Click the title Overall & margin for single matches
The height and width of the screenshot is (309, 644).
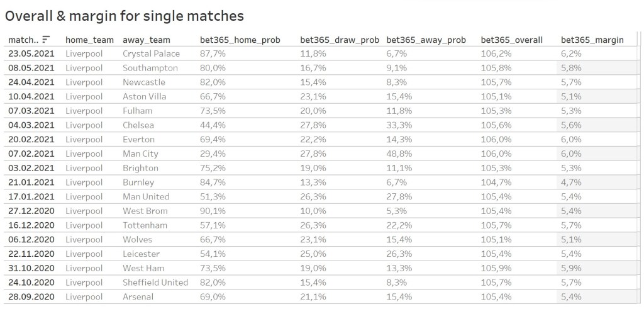[125, 16]
